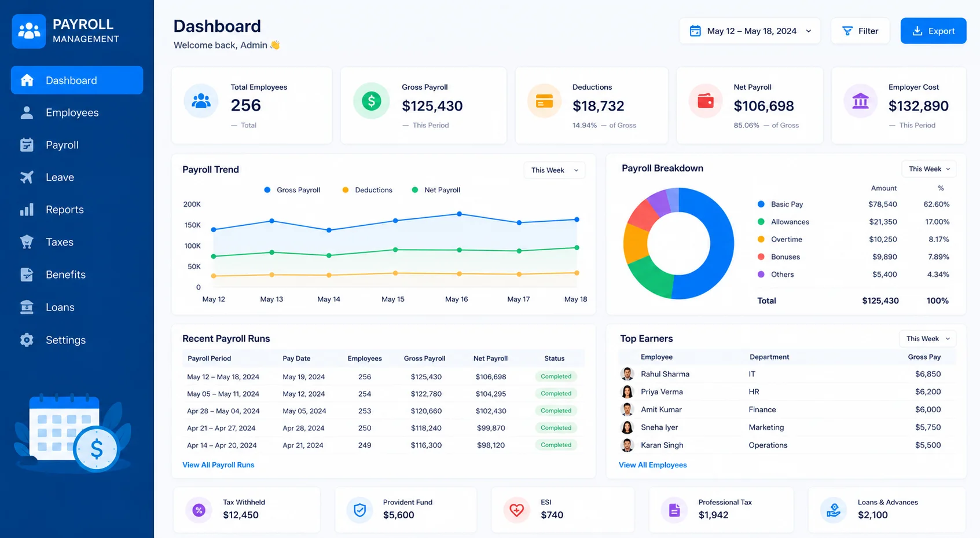Click the Bonuses red legend dot
980x538 pixels.
point(761,257)
